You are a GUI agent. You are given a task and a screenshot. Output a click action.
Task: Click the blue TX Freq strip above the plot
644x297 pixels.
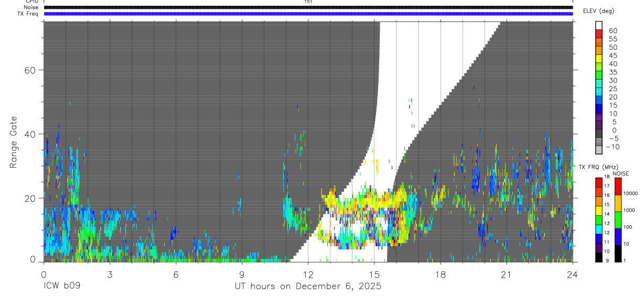click(308, 14)
